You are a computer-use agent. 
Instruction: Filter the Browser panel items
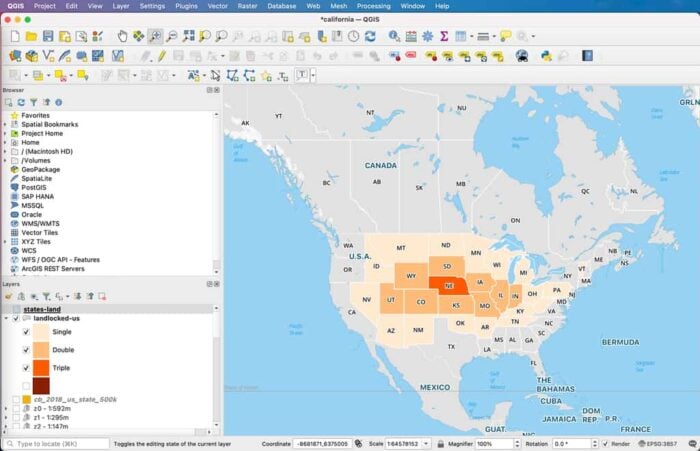(33, 102)
